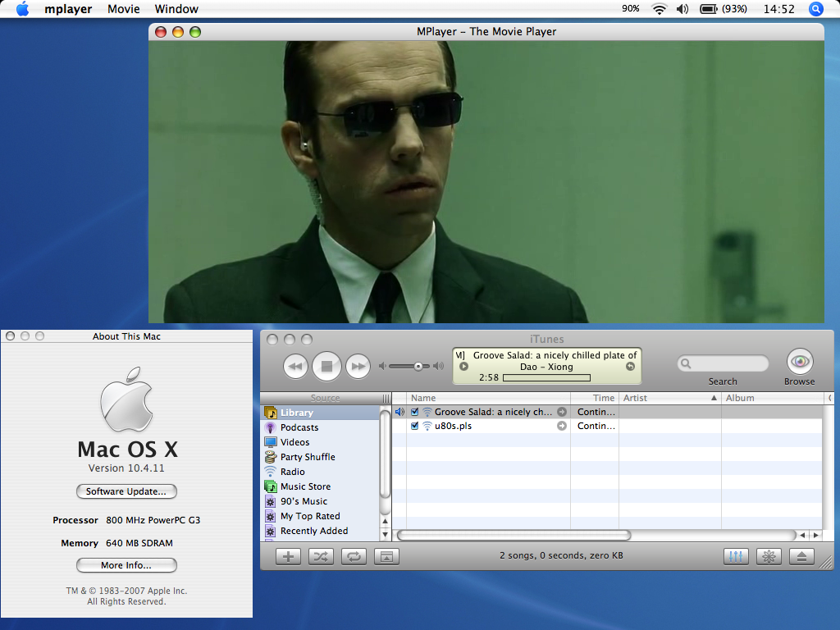The height and width of the screenshot is (630, 840).
Task: Select Library in iTunes Source list
Action: point(321,413)
